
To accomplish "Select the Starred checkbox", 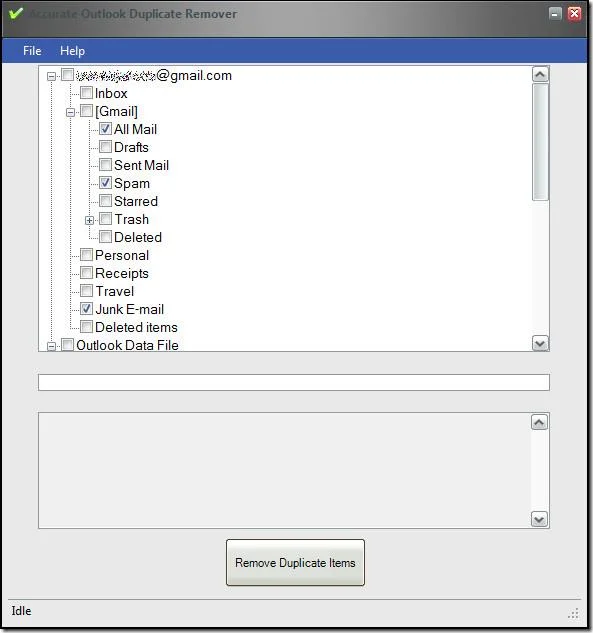I will tap(105, 201).
